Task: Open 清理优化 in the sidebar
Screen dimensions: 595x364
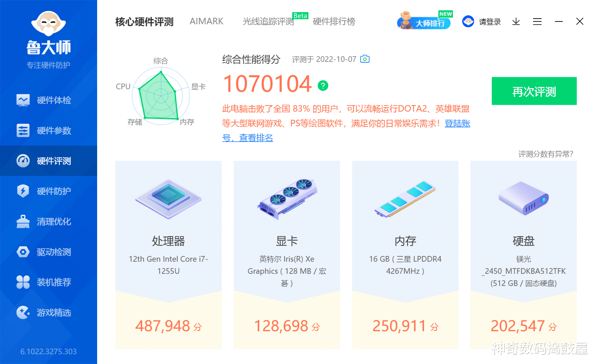Action: click(x=49, y=221)
